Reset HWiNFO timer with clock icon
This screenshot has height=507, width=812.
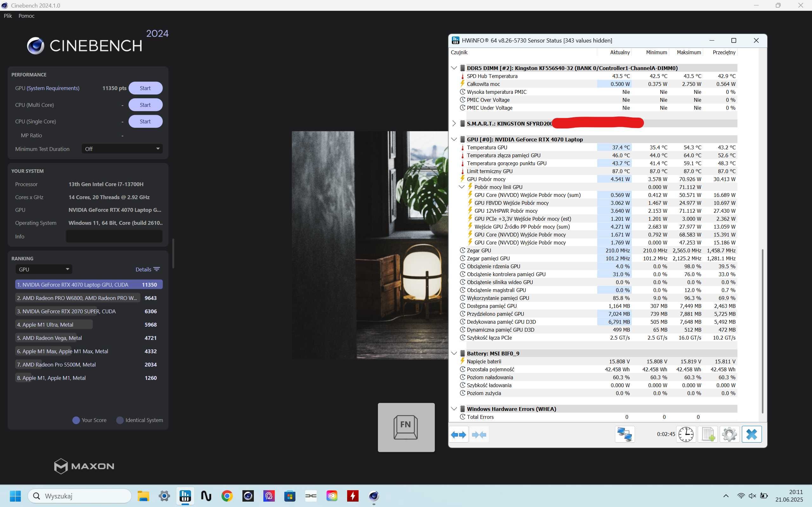(686, 435)
